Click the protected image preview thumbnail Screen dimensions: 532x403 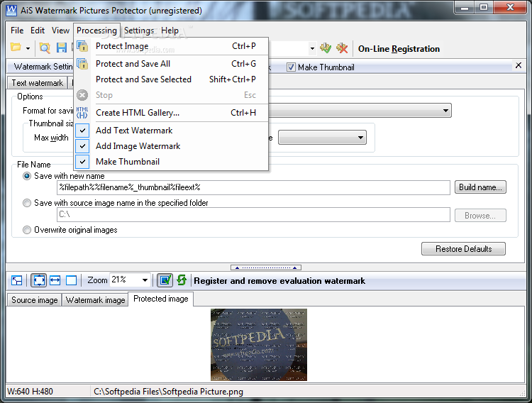point(259,345)
